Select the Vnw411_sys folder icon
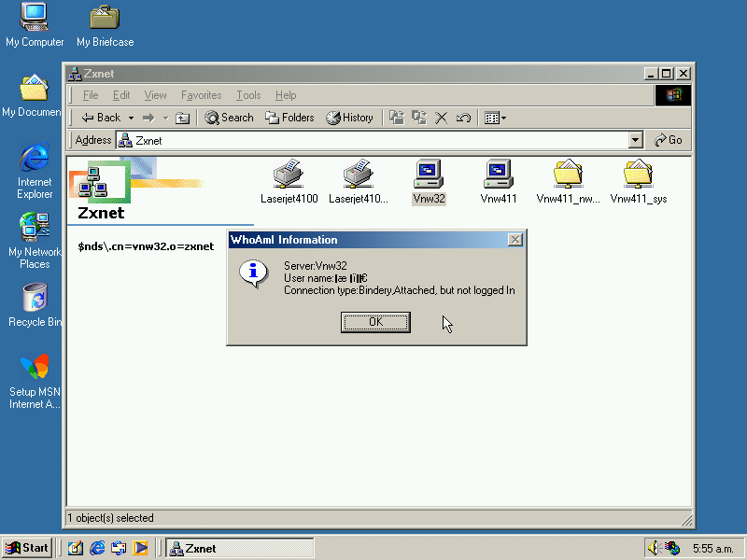The image size is (747, 560). (638, 181)
